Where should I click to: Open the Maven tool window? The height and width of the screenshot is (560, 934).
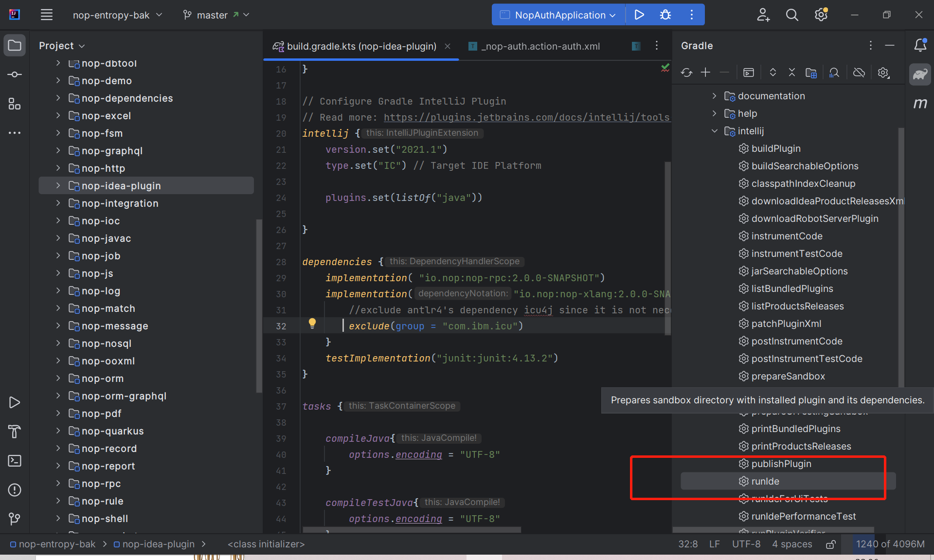click(920, 103)
